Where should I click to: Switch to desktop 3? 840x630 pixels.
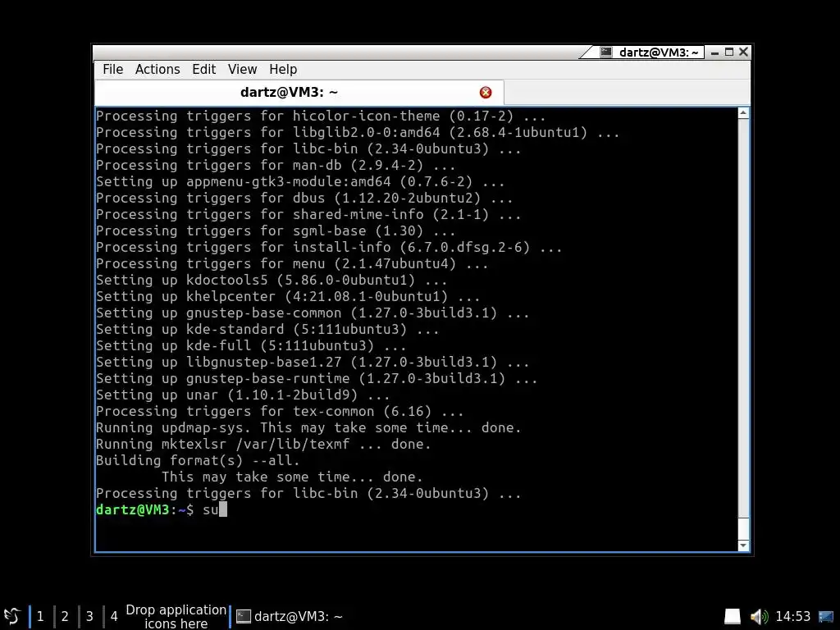point(89,617)
